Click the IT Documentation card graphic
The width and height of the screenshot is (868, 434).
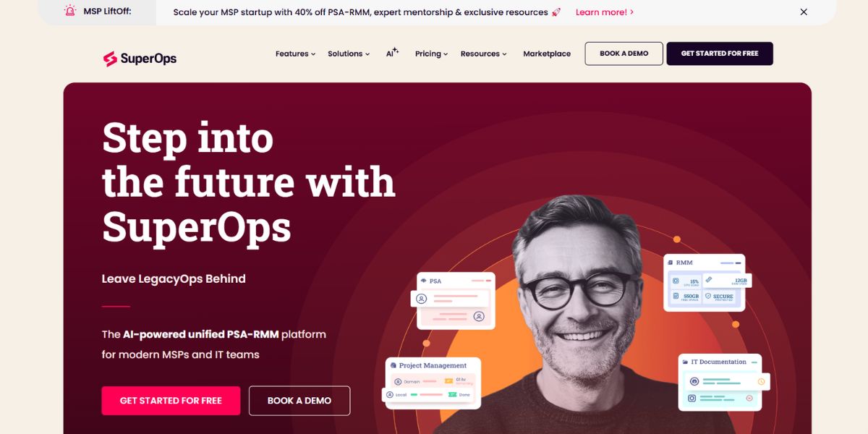(723, 382)
